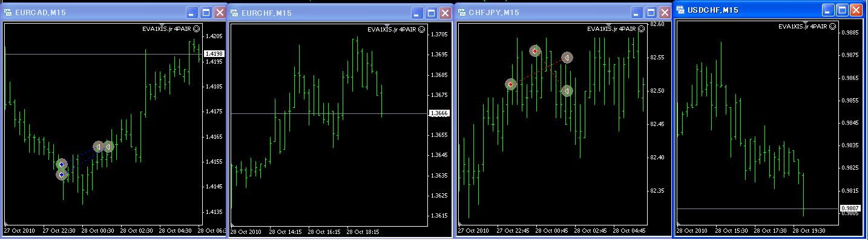This screenshot has width=868, height=240.
Task: Click the 1.3615 price level on EURCHF axis
Action: point(439,216)
